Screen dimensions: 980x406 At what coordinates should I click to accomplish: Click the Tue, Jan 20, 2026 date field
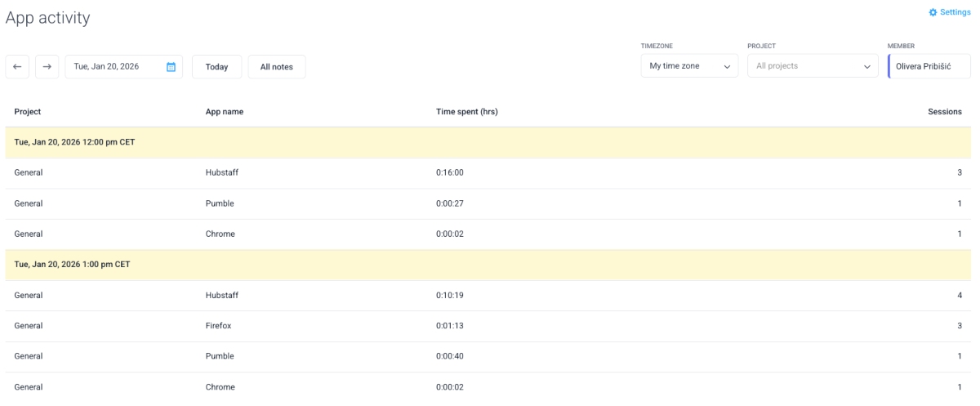point(123,67)
